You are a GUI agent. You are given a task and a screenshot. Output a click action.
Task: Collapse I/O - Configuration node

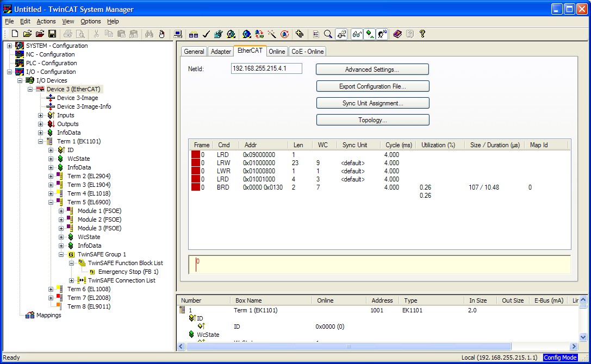tap(10, 72)
